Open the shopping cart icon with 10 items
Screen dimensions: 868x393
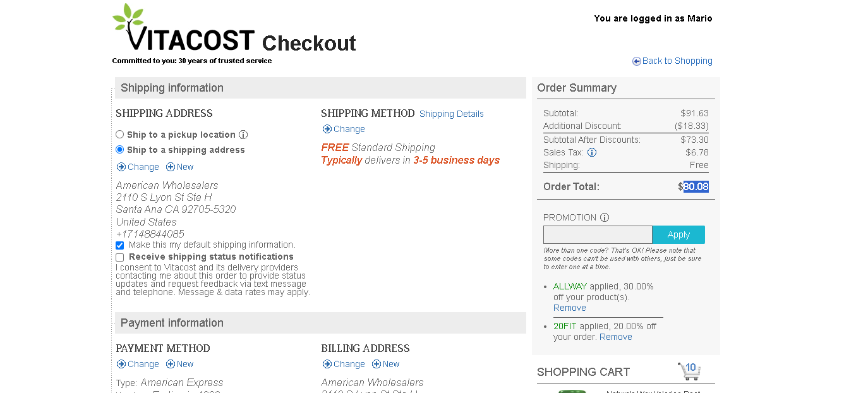[x=689, y=371]
